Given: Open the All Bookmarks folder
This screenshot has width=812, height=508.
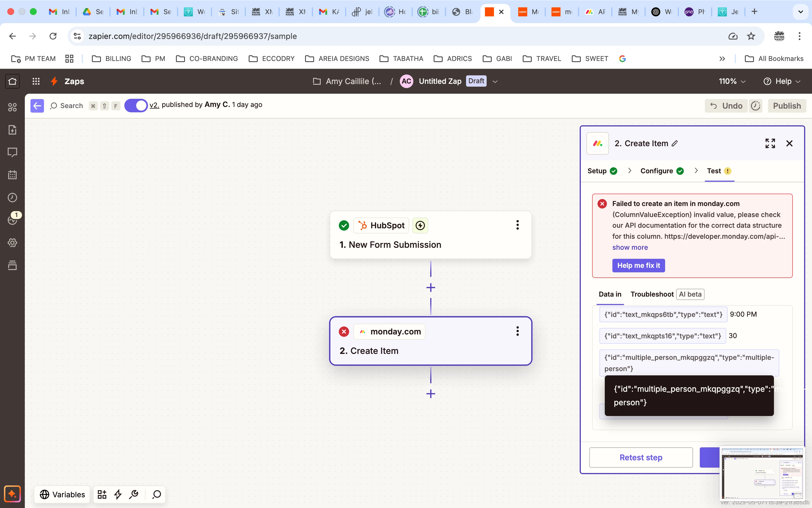Looking at the screenshot, I should click(x=774, y=59).
